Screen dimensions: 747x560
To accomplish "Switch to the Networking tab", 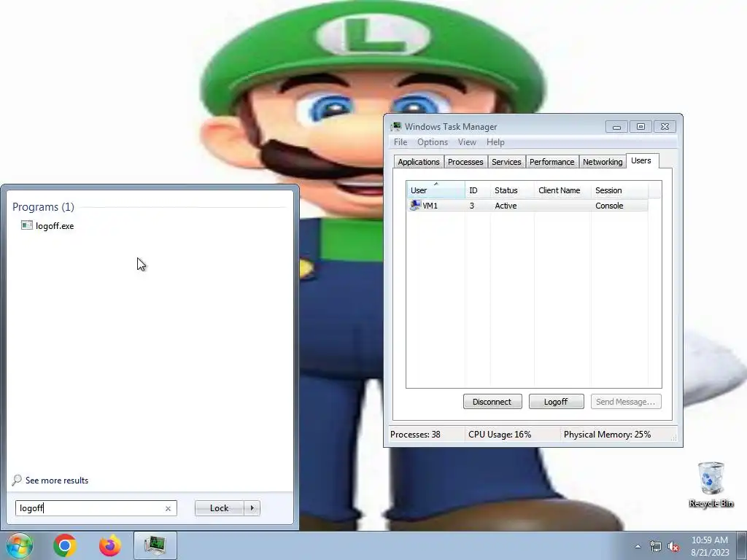I will [603, 162].
